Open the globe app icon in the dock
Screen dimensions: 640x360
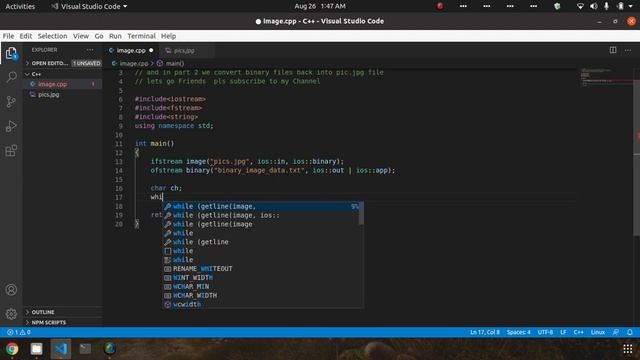[110, 349]
